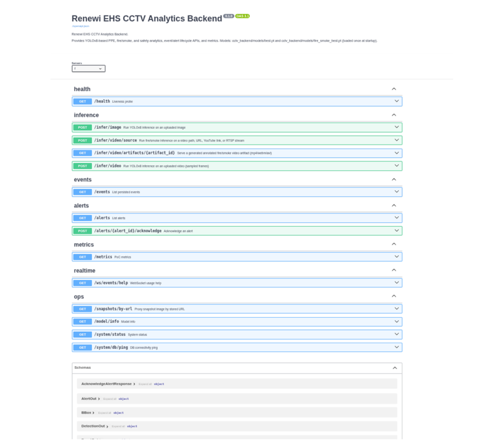
Task: Click the OAS 3.1 badge
Action: [x=242, y=16]
